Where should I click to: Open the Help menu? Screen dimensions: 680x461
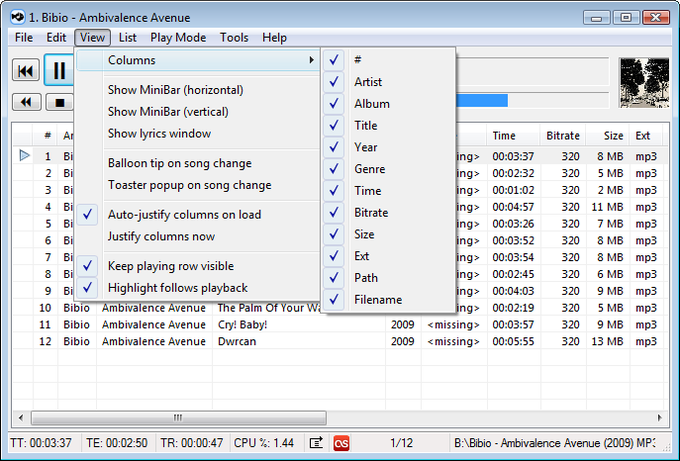[275, 38]
